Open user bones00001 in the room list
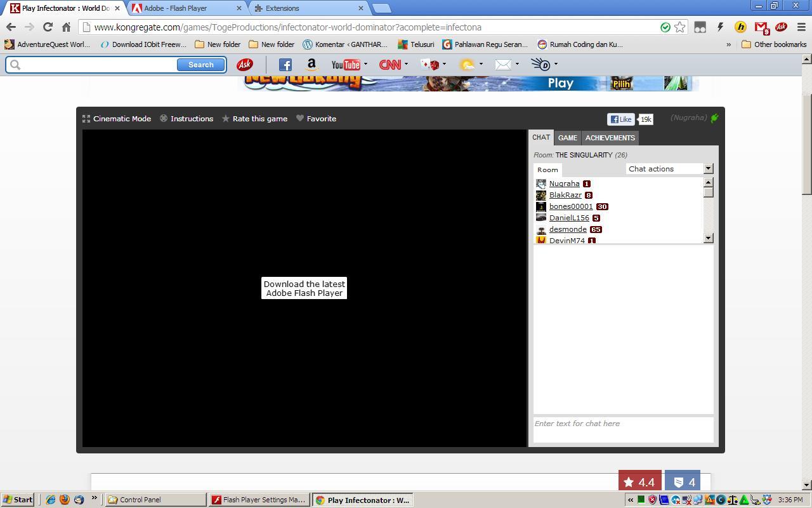This screenshot has height=508, width=812. pyautogui.click(x=571, y=206)
